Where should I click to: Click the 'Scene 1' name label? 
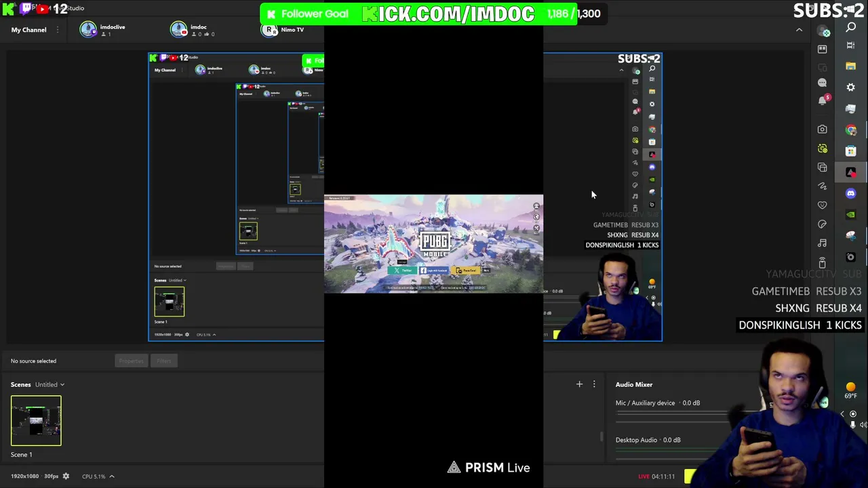[x=21, y=455]
